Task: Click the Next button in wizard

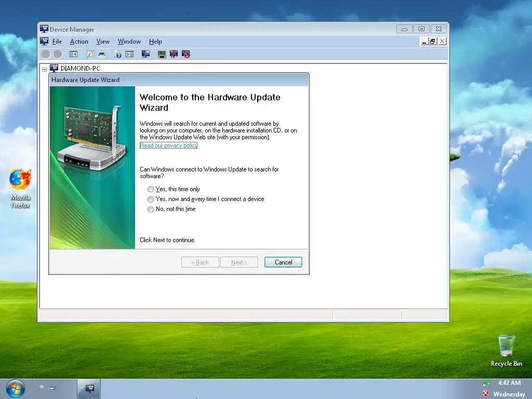Action: click(239, 262)
